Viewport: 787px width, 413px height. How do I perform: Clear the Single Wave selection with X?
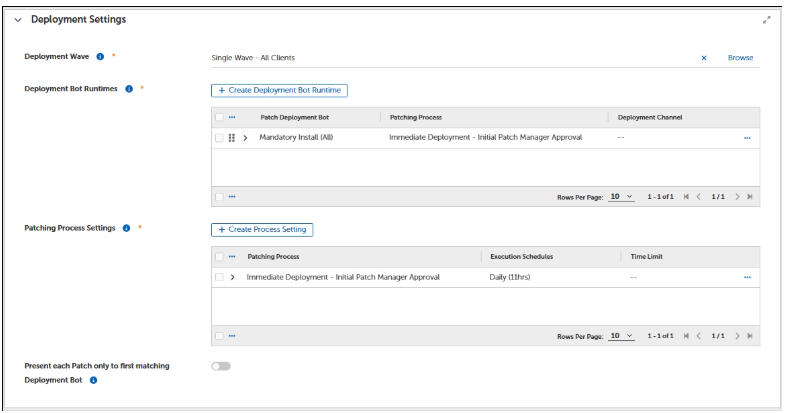point(704,58)
